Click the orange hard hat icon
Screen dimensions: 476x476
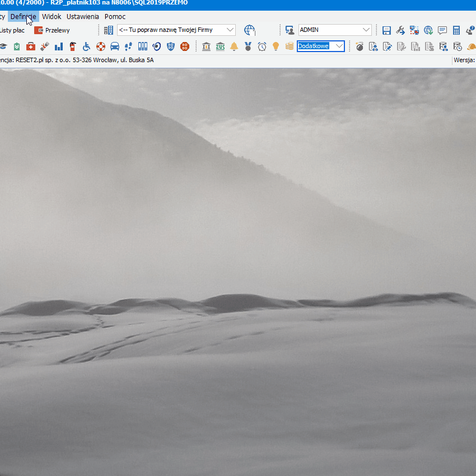[x=471, y=46]
